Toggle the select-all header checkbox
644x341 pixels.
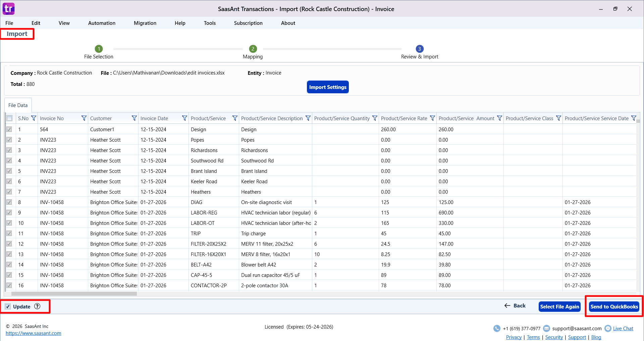[9, 118]
